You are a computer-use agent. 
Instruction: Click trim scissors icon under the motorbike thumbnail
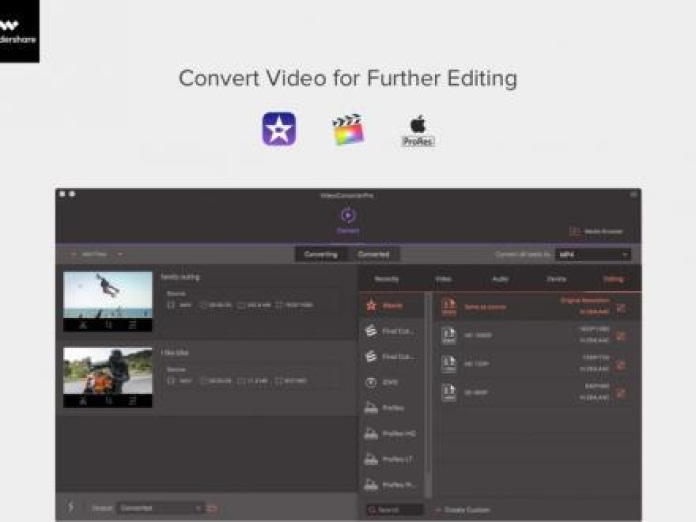pos(83,401)
